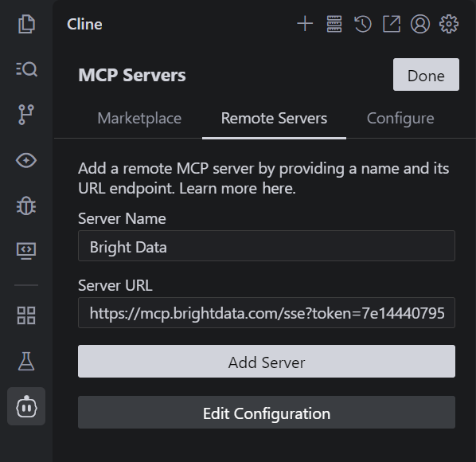This screenshot has width=476, height=462.
Task: Click the 'Cline' panel title text
Action: [84, 25]
